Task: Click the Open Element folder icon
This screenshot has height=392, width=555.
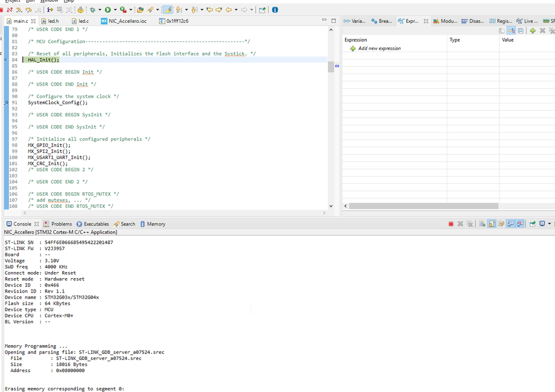Action: 140,9
